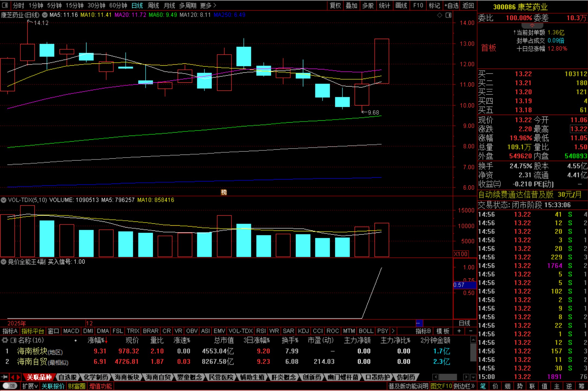This screenshot has height=391, width=588.
Task: Toggle VOL-TDX indicator settings circle
Action: coord(4,200)
